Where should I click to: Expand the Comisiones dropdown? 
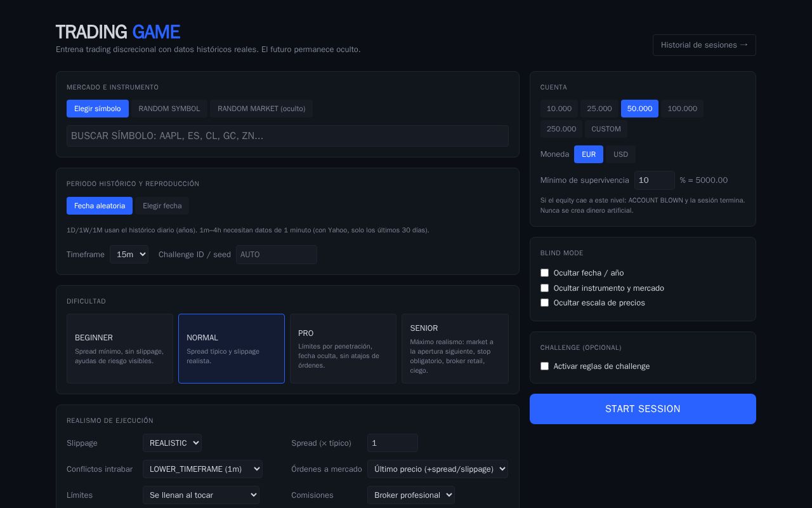[x=411, y=495]
